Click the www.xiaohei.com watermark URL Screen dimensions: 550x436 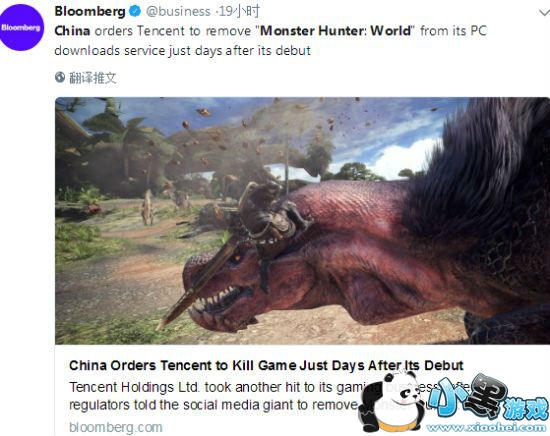click(x=487, y=428)
